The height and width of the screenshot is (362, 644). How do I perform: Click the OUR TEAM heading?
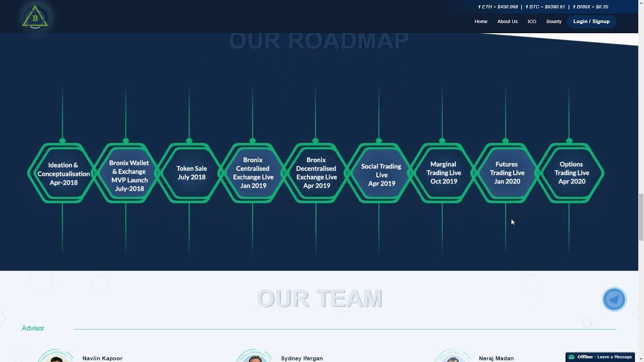[320, 299]
